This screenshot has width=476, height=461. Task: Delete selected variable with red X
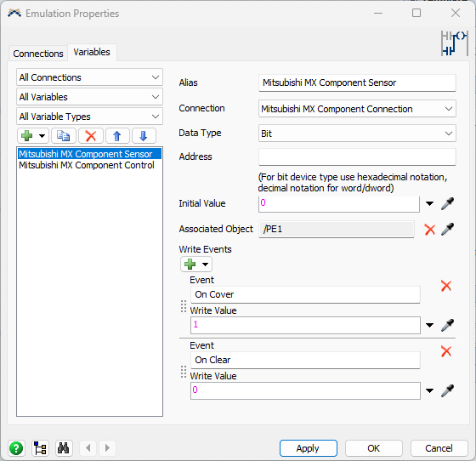coord(91,136)
